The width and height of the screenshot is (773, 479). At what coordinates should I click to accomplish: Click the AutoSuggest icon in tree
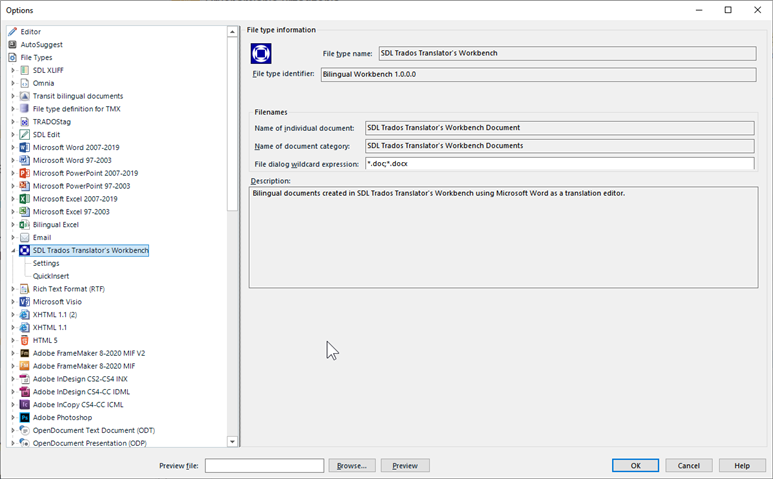click(12, 44)
